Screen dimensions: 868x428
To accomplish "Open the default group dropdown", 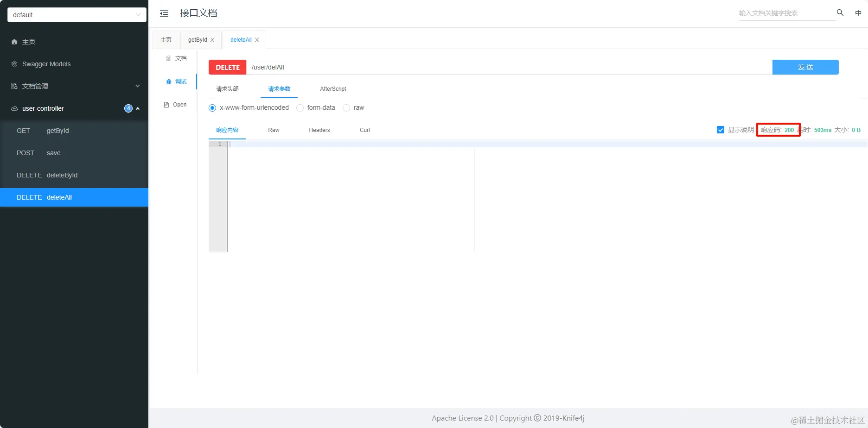I will click(x=77, y=15).
